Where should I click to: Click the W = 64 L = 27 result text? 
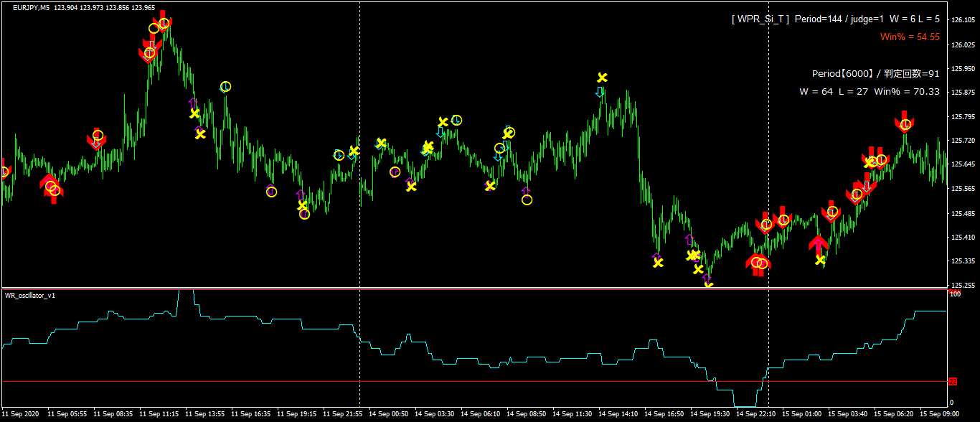pos(870,92)
